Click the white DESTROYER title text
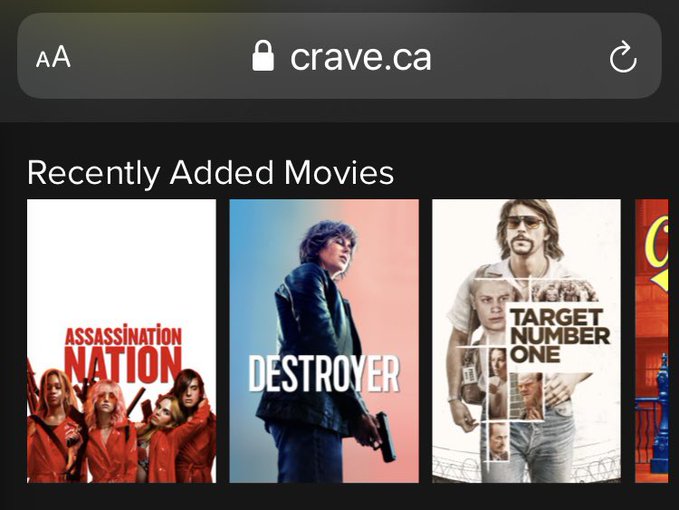Image resolution: width=679 pixels, height=510 pixels. click(x=324, y=374)
